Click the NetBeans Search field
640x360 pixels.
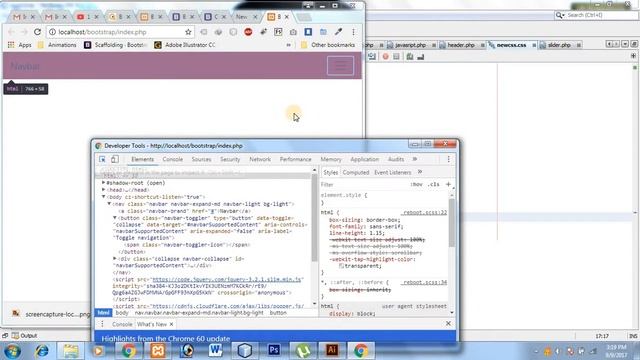(596, 15)
